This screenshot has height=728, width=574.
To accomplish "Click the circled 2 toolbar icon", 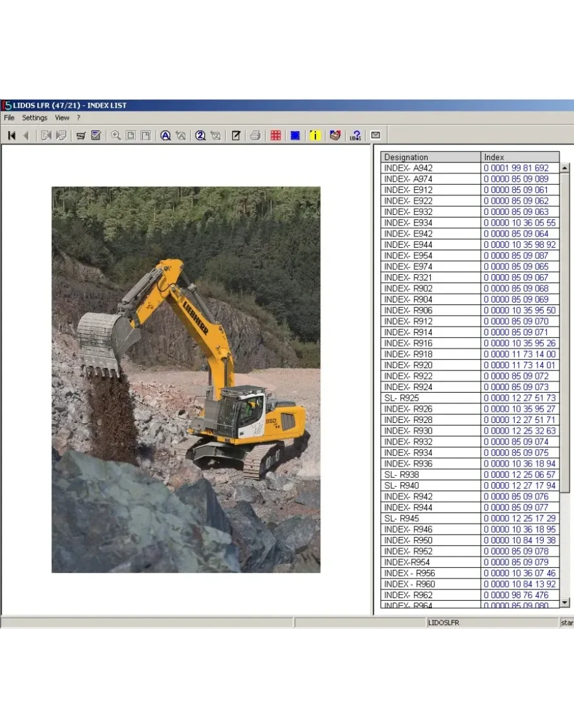I will click(200, 136).
